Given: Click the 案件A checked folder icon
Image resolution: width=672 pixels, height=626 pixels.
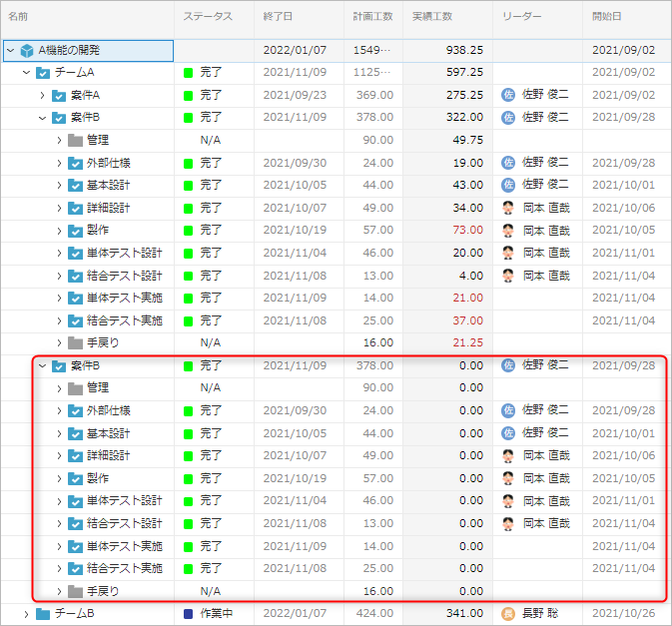Looking at the screenshot, I should click(59, 95).
